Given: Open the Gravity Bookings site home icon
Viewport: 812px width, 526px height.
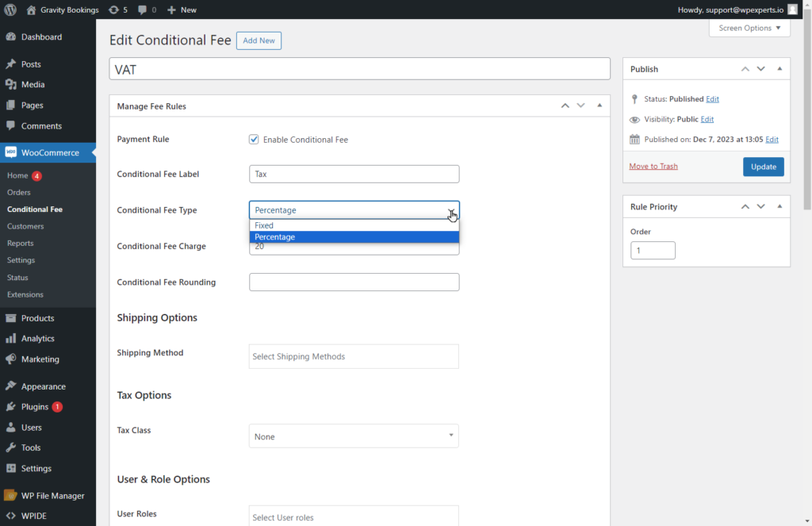Looking at the screenshot, I should coord(31,10).
